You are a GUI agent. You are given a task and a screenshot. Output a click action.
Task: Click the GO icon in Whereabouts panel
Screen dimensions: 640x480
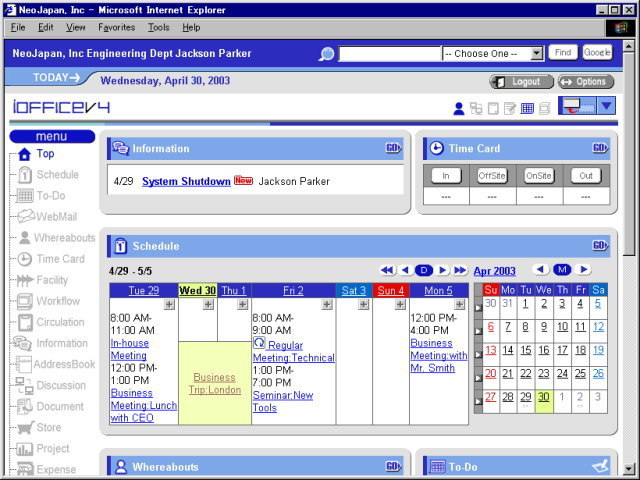[x=393, y=466]
